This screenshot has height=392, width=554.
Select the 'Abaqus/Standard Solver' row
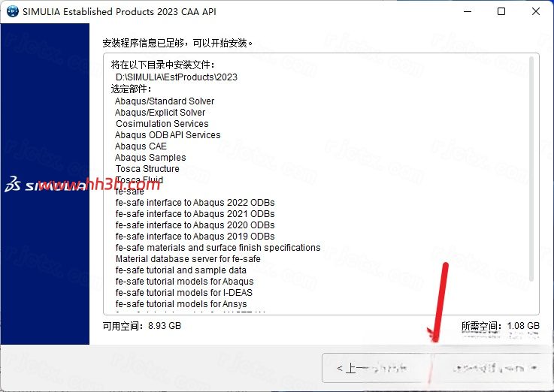pyautogui.click(x=165, y=101)
